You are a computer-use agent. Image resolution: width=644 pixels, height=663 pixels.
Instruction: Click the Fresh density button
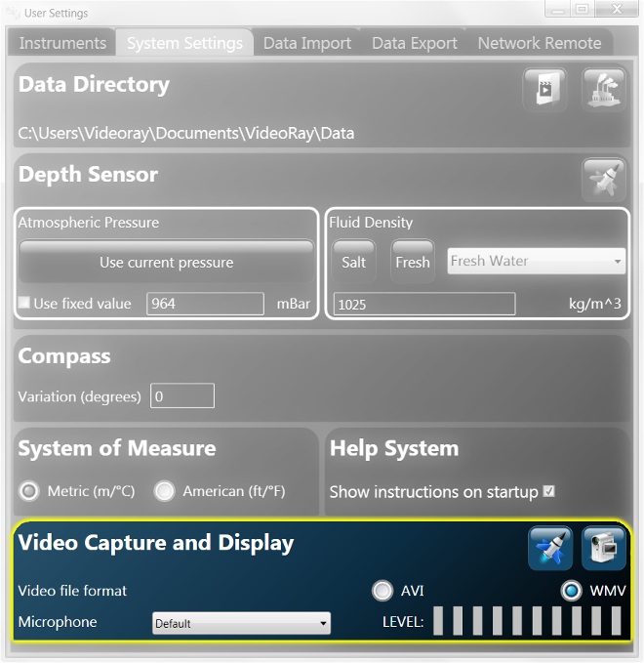413,262
